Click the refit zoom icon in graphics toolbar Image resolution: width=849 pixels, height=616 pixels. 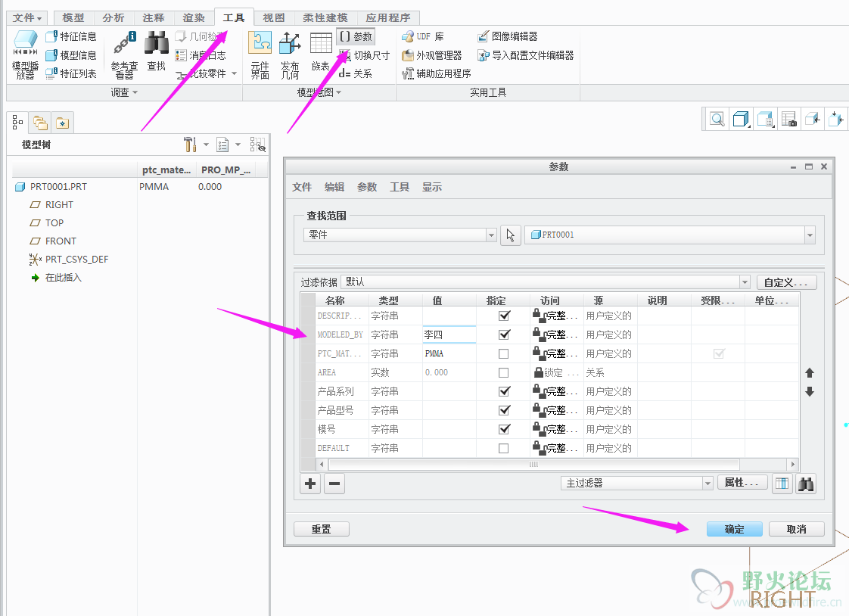717,119
